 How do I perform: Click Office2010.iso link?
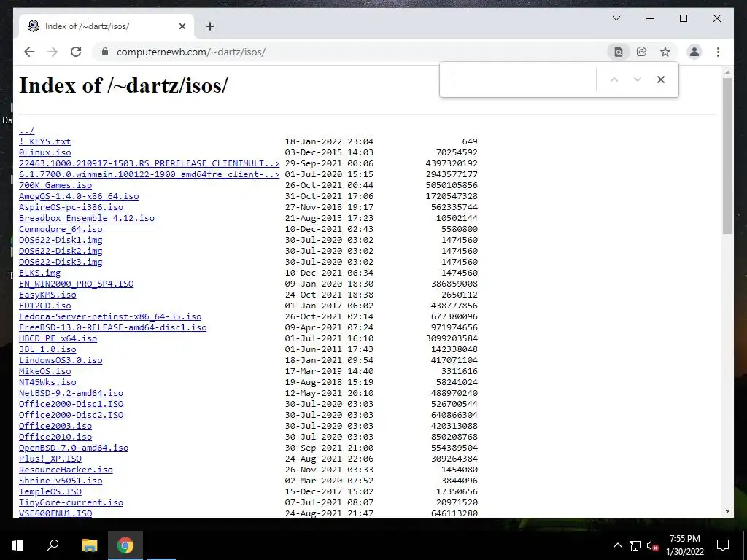point(55,437)
